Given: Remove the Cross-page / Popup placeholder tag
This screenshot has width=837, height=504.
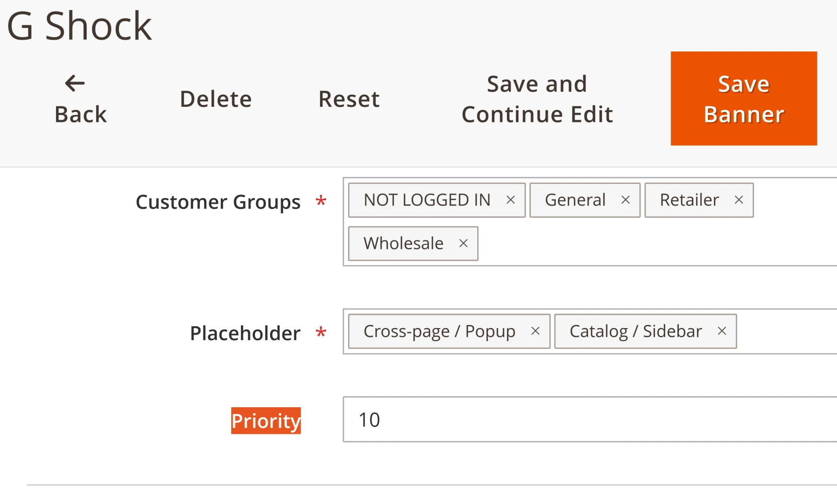Looking at the screenshot, I should click(x=535, y=331).
